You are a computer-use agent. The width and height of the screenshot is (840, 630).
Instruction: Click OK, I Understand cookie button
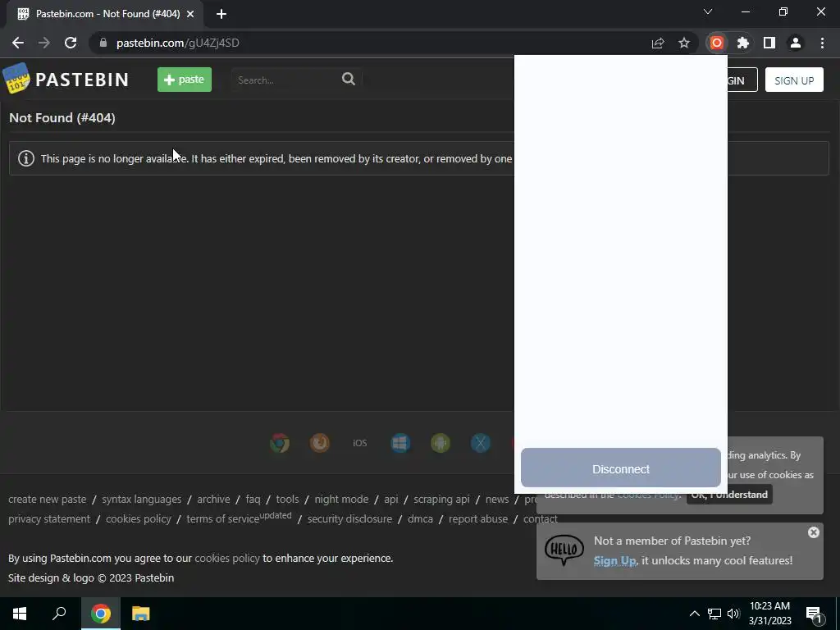coord(729,495)
